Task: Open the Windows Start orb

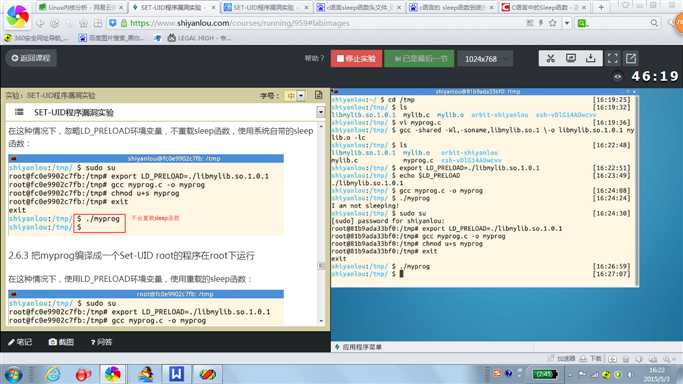Action: tap(14, 374)
